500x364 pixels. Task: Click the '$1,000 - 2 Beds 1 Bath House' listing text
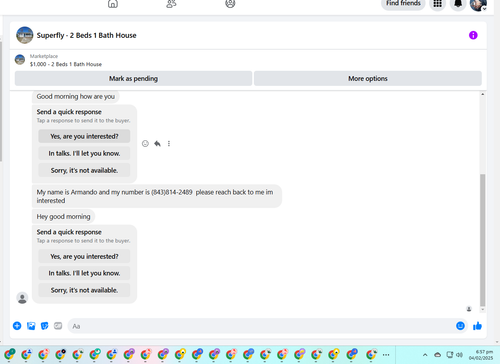(66, 64)
